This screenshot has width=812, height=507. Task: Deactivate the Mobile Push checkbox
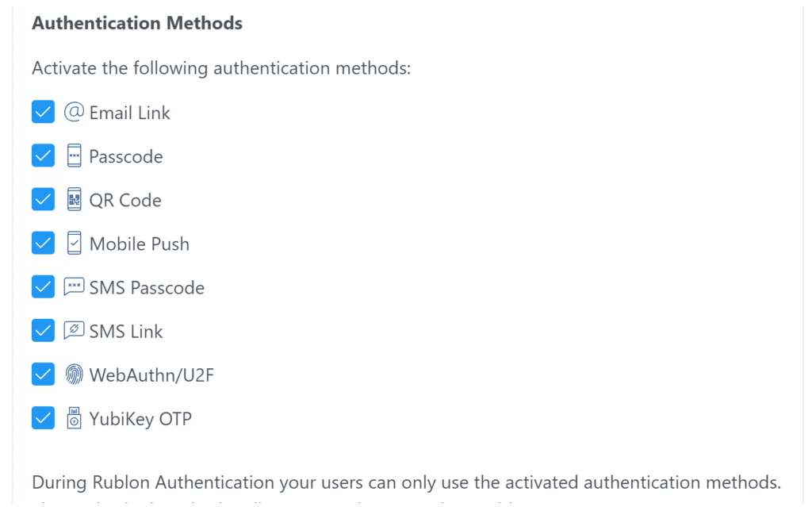click(43, 244)
